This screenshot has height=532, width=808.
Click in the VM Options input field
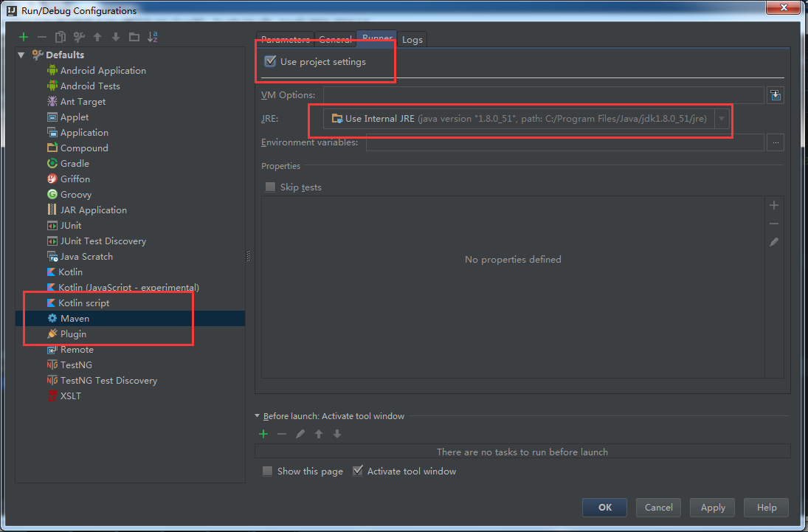544,95
